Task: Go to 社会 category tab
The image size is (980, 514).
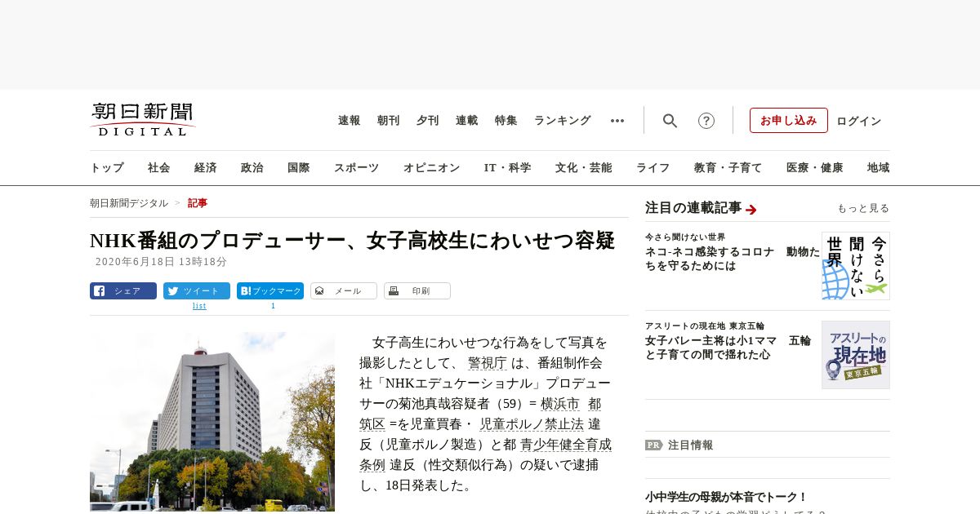Action: point(159,168)
